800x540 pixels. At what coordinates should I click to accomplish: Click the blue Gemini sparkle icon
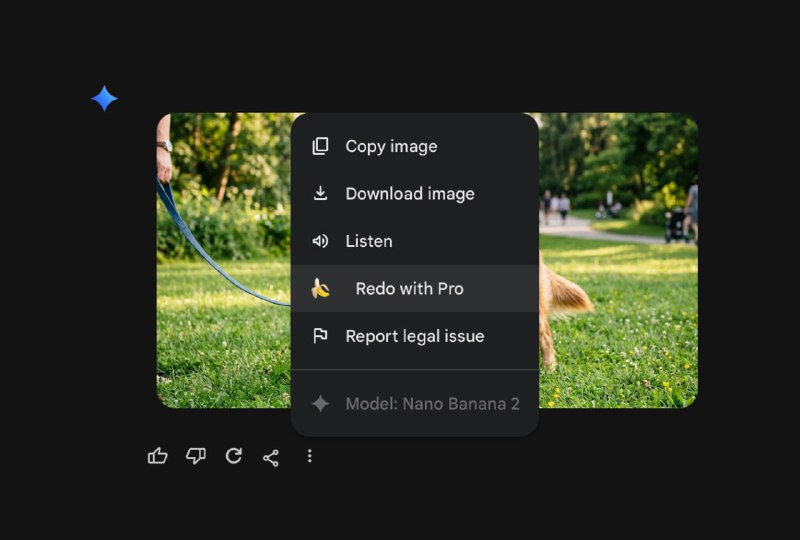[x=104, y=98]
